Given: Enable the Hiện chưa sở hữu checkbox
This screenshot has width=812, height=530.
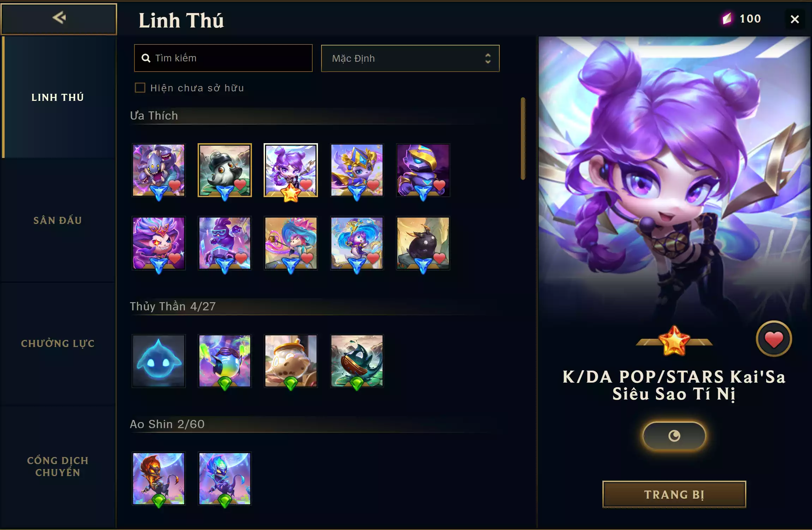Looking at the screenshot, I should click(140, 87).
